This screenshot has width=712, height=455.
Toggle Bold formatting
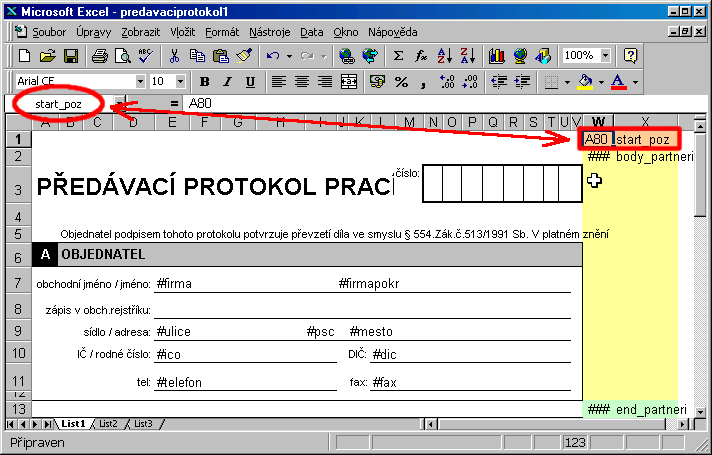coord(205,81)
